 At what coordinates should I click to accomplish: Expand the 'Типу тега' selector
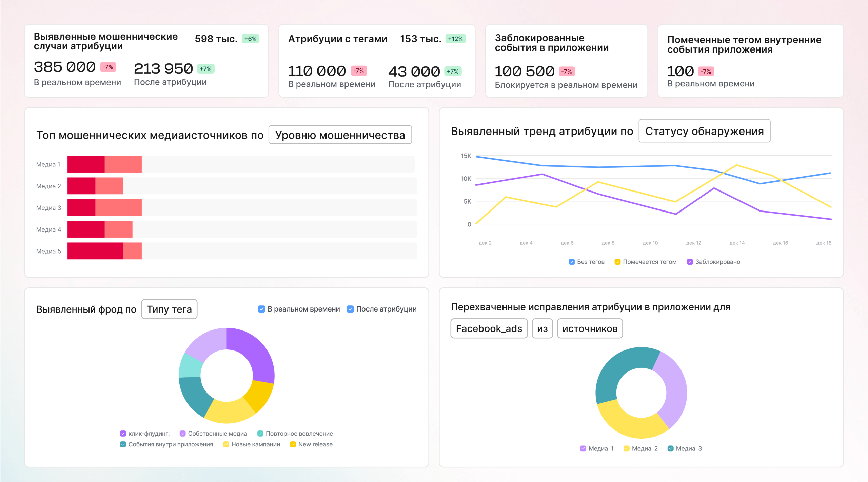pyautogui.click(x=169, y=309)
